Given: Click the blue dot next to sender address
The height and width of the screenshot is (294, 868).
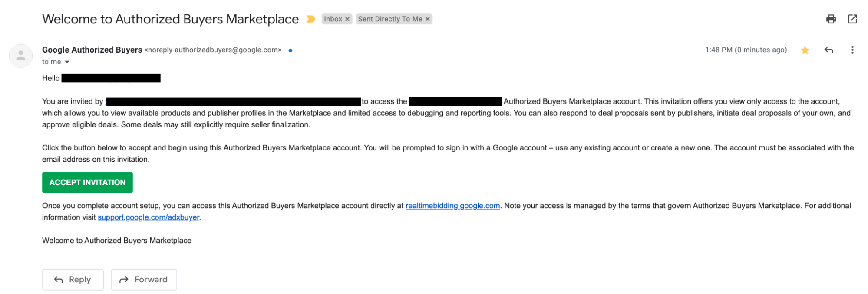Looking at the screenshot, I should pyautogui.click(x=290, y=50).
